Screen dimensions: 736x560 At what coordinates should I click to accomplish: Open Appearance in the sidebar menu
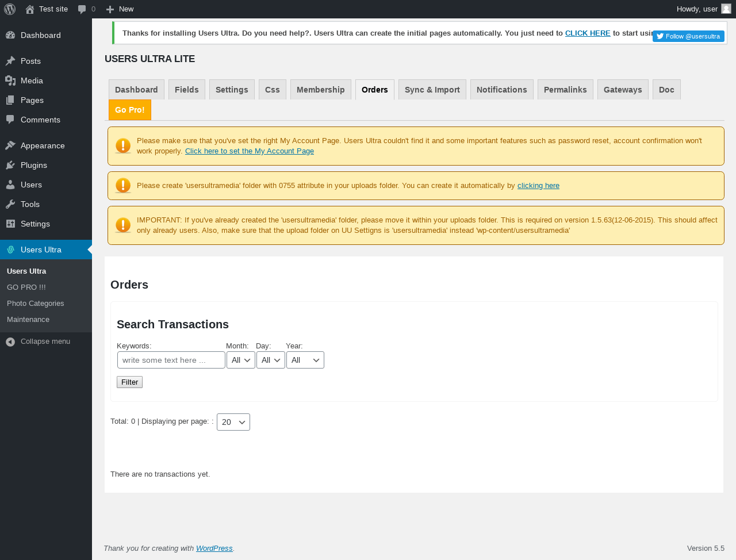[46, 145]
